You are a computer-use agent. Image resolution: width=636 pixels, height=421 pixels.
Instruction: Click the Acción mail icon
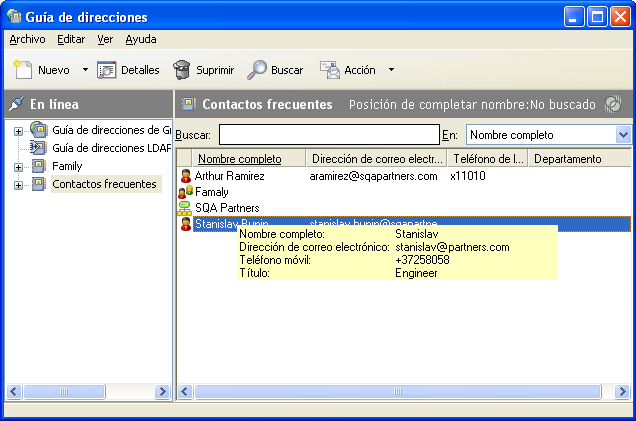pos(330,70)
